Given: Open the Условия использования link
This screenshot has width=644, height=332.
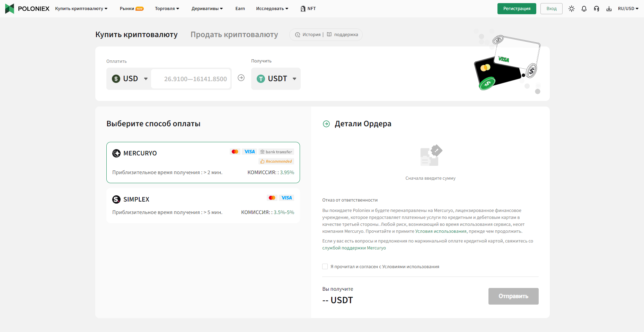Looking at the screenshot, I should point(441,231).
